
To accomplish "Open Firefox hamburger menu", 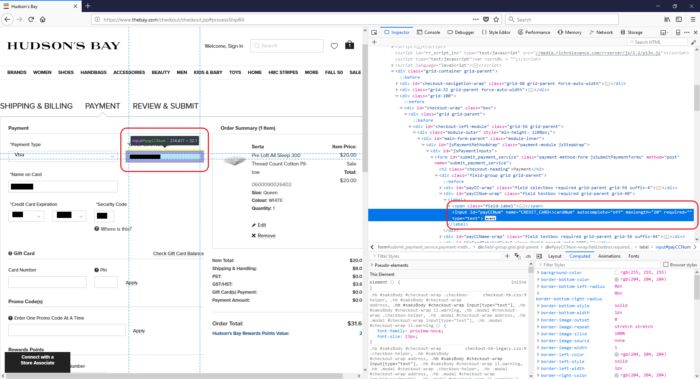I will click(692, 19).
